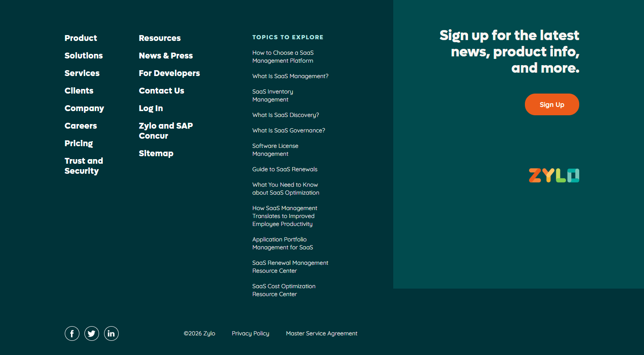
Task: Open the News & Press page
Action: click(x=165, y=56)
